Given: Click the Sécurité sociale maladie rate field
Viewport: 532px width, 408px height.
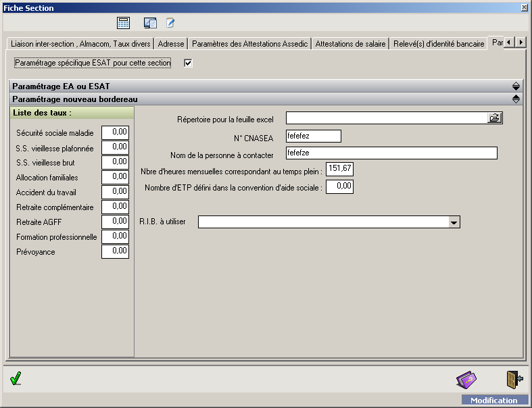Looking at the screenshot, I should pyautogui.click(x=115, y=132).
